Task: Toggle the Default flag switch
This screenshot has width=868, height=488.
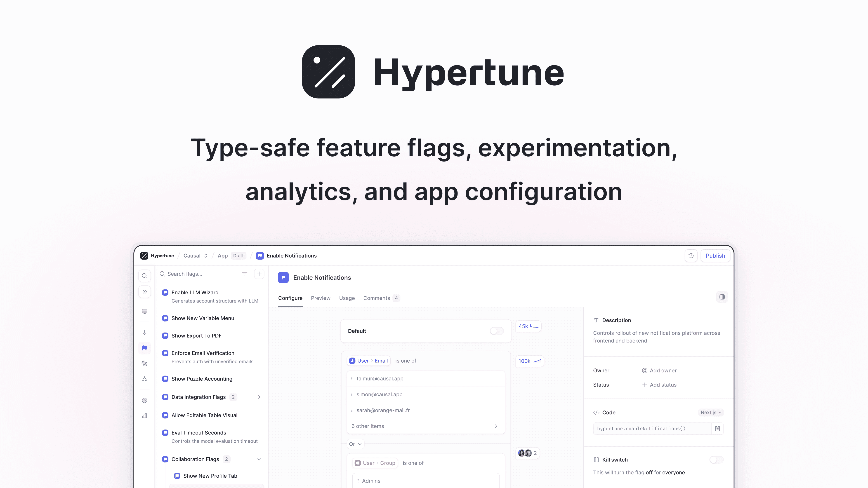Action: 496,331
